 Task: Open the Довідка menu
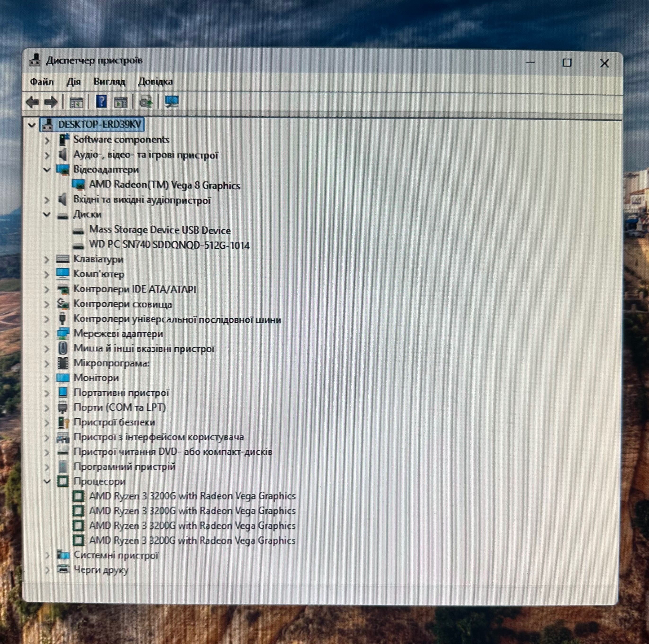click(155, 82)
